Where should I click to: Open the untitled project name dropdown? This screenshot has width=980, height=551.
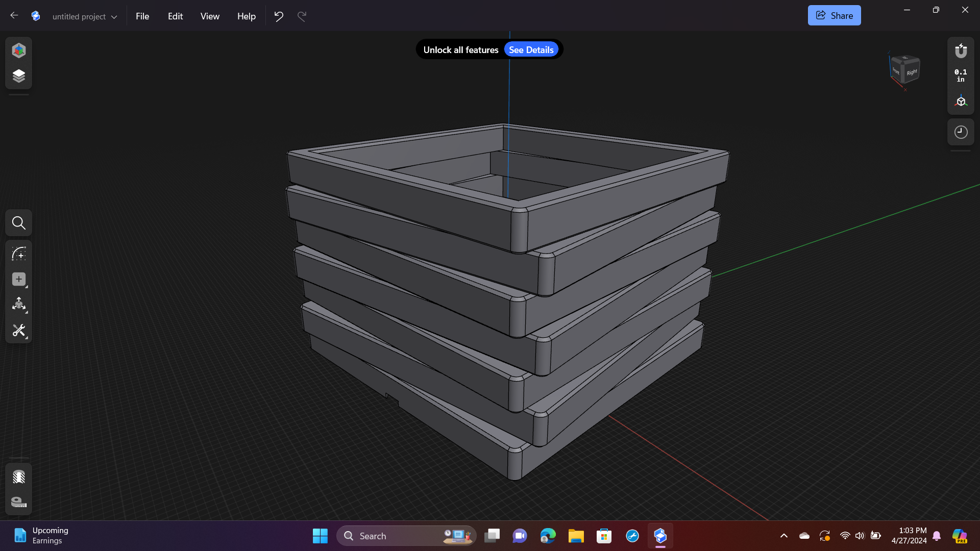click(x=85, y=16)
